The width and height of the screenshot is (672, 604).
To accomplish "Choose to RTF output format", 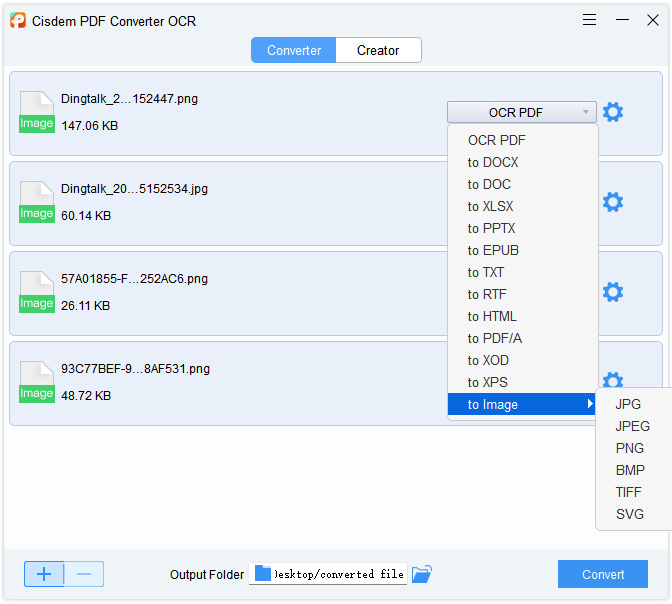I will (x=522, y=294).
